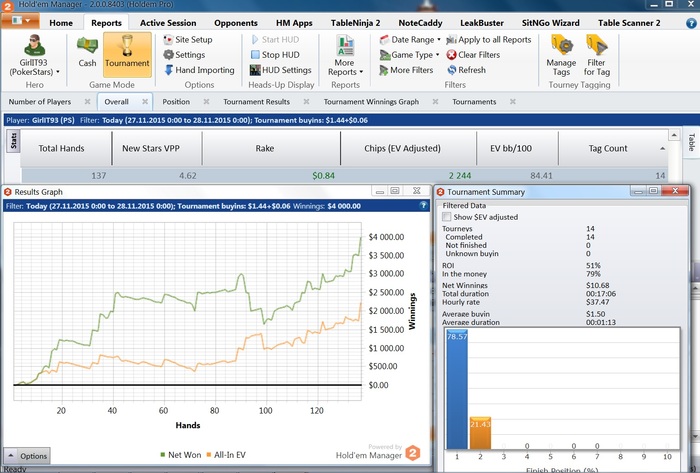Image resolution: width=700 pixels, height=473 pixels.
Task: Maximize the Results Graph window
Action: click(x=395, y=191)
